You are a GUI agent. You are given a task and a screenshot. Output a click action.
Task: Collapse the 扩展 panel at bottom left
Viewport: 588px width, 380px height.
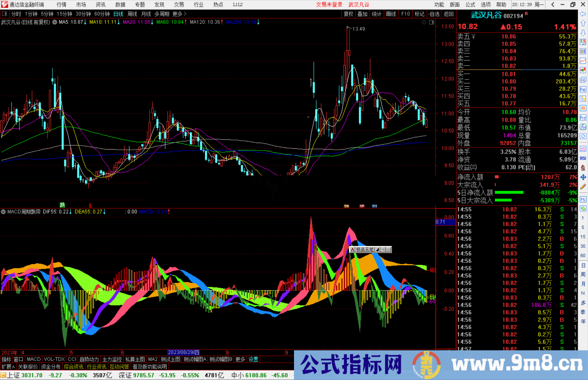point(8,367)
